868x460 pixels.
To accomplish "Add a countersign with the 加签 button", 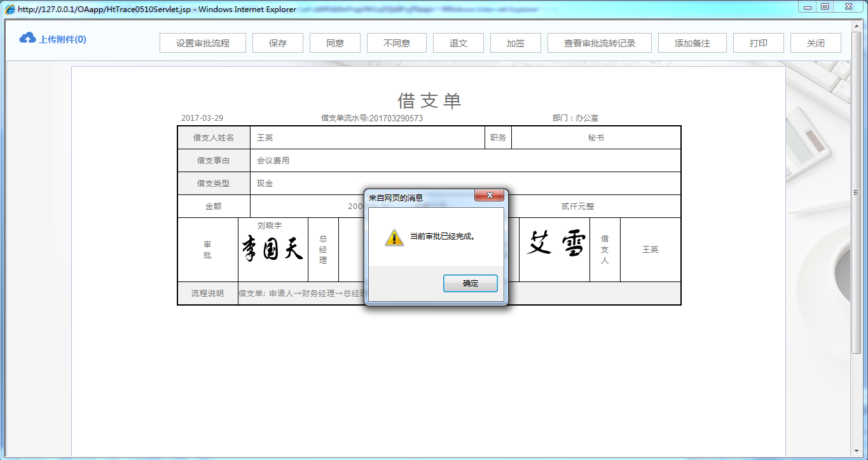I will point(515,43).
